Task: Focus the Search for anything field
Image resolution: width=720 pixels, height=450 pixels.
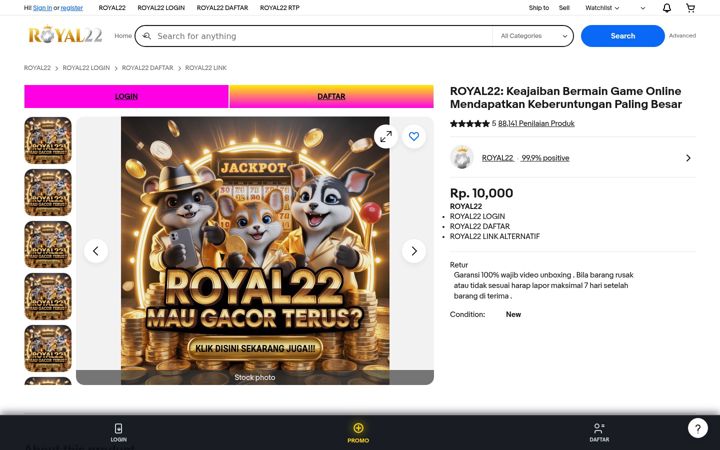Action: tap(321, 36)
